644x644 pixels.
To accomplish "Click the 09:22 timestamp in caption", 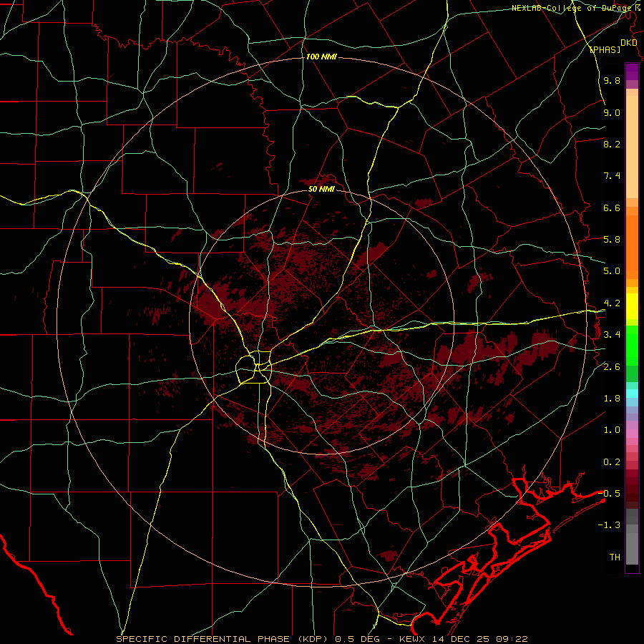I will coord(512,639).
